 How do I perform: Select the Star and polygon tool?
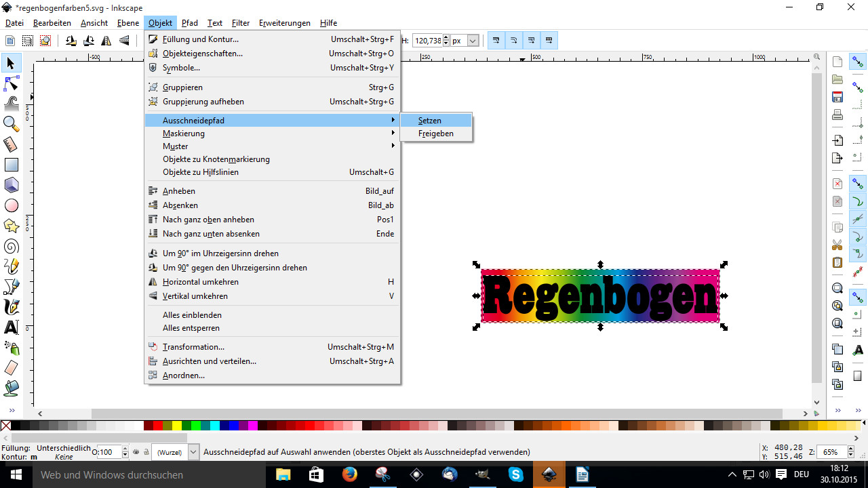(x=12, y=226)
